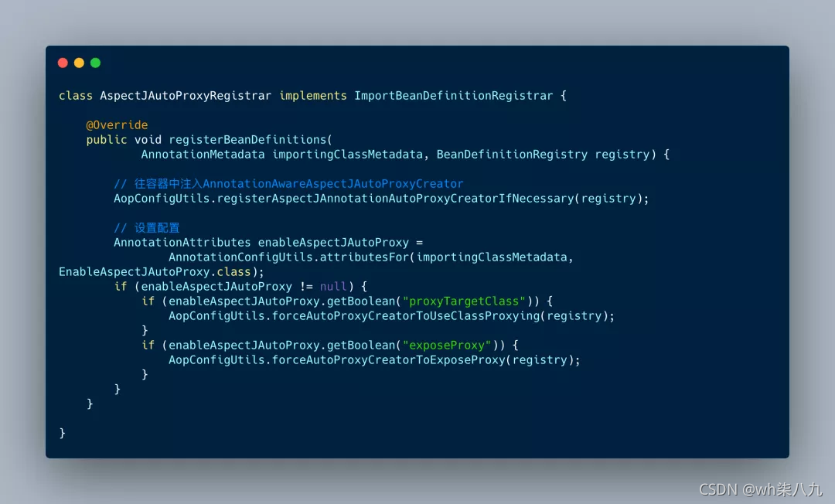Click the CSDN @wh柒八九 watermark
Viewport: 835px width, 504px height.
(761, 489)
